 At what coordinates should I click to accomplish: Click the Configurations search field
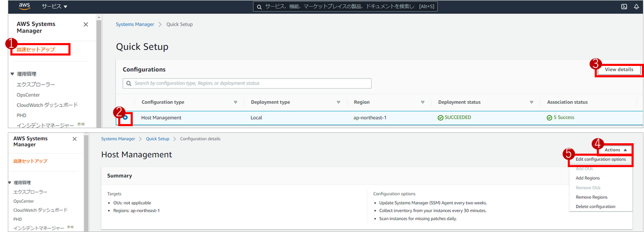click(x=247, y=83)
